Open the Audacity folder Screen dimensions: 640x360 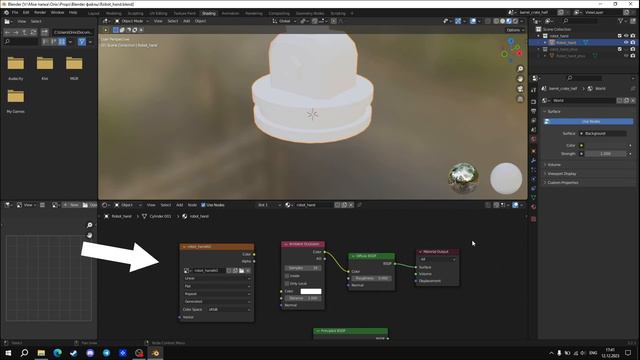[16, 68]
